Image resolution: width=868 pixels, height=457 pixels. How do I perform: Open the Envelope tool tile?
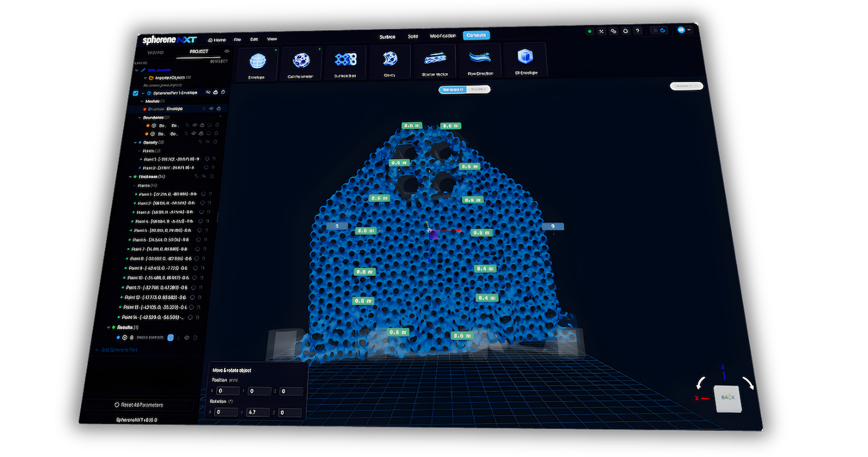click(x=256, y=63)
